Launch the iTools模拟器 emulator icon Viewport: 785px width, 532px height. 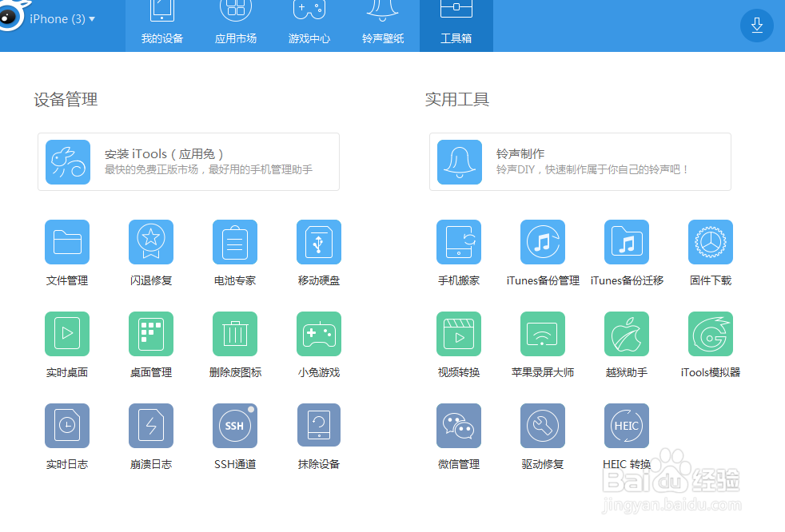711,334
